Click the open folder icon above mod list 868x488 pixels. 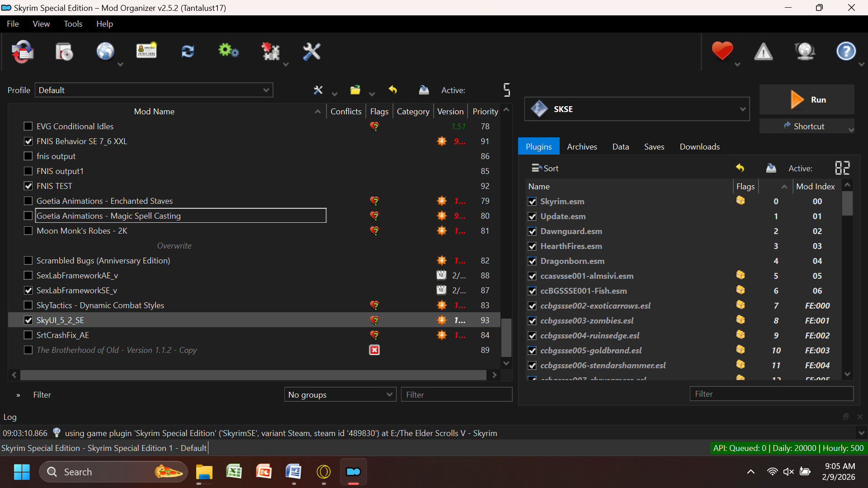[x=355, y=90]
